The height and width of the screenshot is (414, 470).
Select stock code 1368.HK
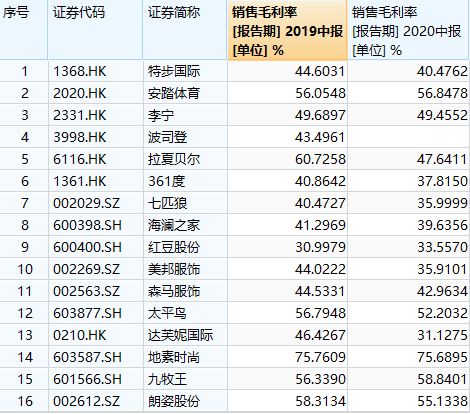80,71
